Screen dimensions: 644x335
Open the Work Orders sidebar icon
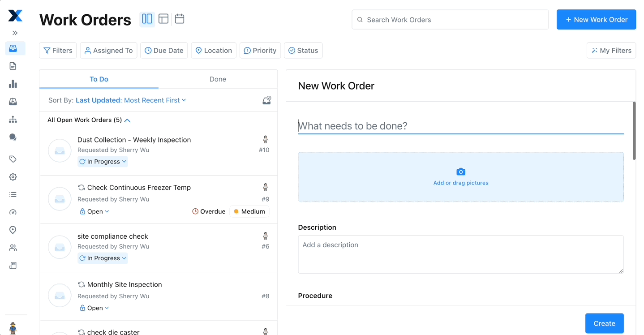point(13,48)
